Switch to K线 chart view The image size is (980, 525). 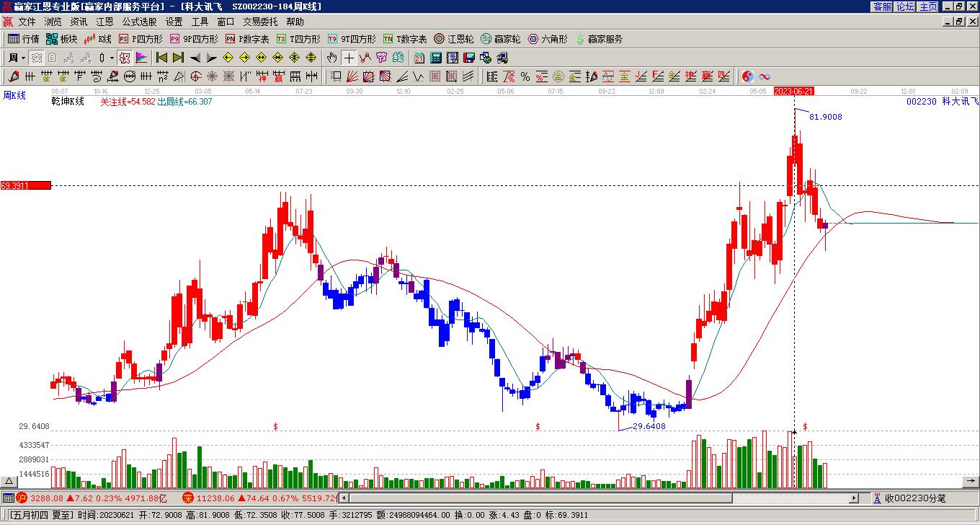(x=98, y=39)
